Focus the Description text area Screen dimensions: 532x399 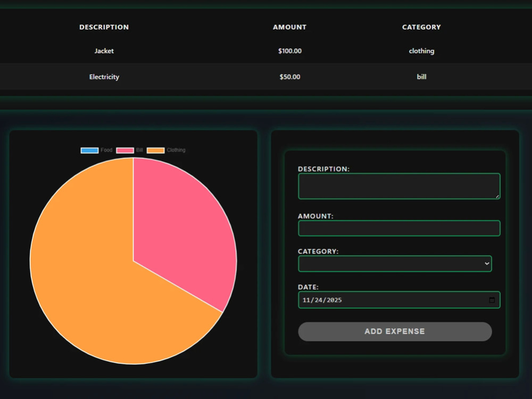[x=399, y=186]
